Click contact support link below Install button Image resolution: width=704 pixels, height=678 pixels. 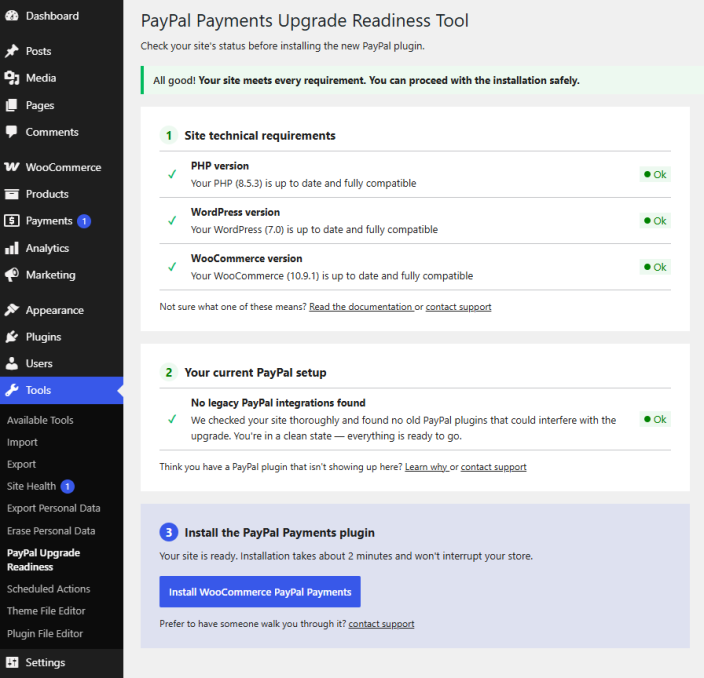[381, 624]
